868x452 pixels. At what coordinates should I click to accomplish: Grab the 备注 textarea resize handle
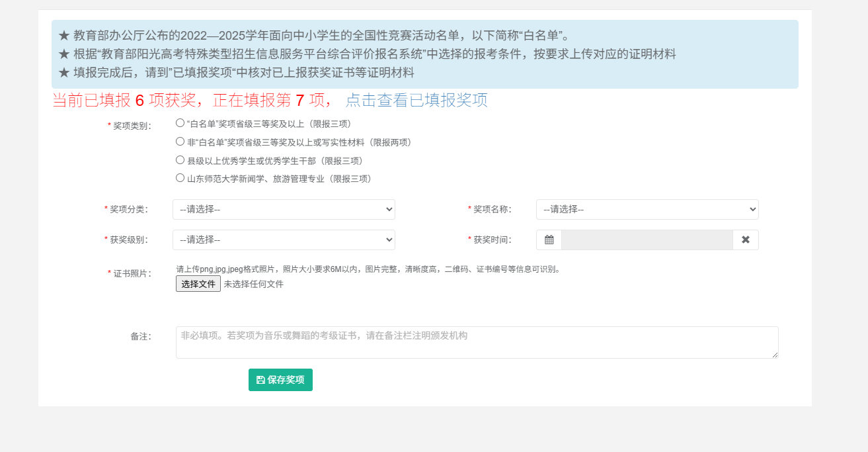click(775, 355)
